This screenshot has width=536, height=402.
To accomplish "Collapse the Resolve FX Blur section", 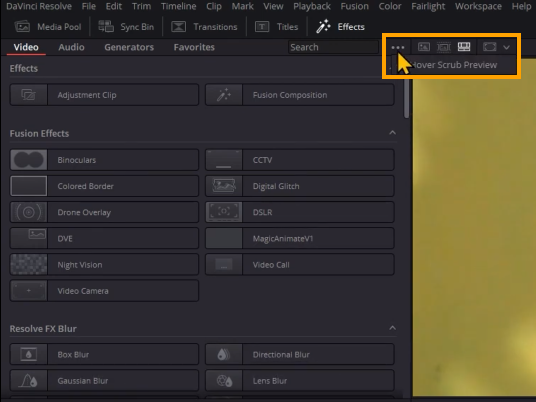I will click(392, 329).
